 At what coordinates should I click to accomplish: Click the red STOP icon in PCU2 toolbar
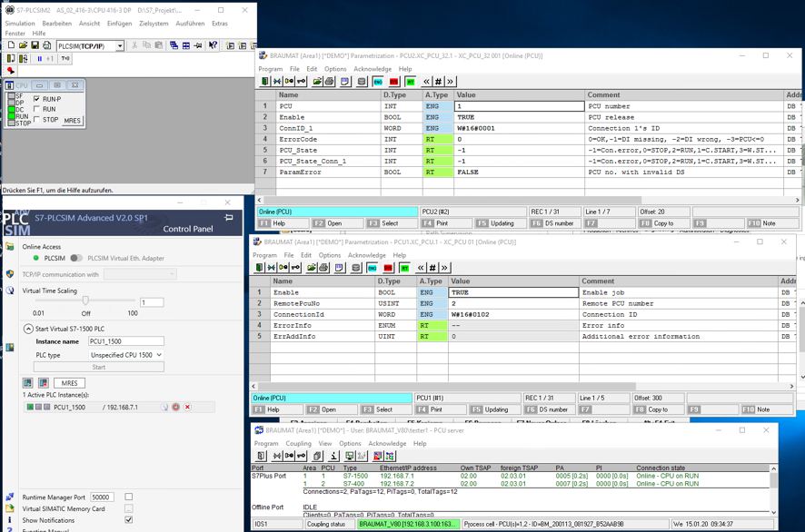click(393, 82)
